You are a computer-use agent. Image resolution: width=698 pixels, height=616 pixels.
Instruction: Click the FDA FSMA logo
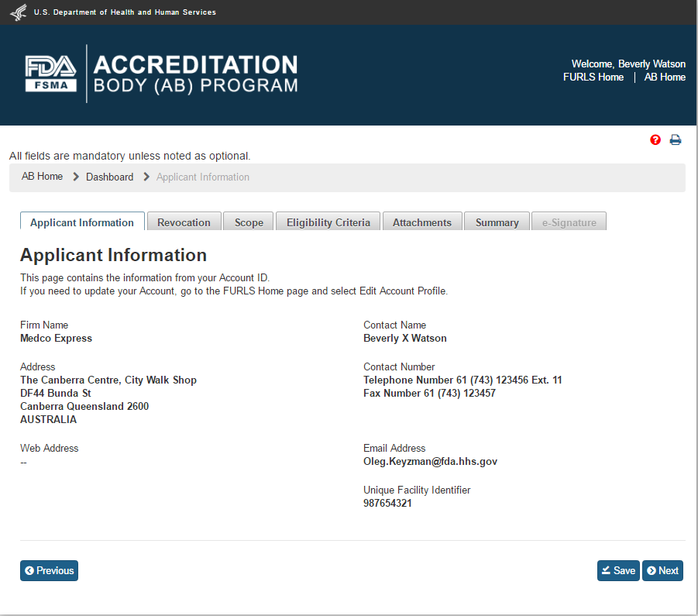[x=51, y=74]
